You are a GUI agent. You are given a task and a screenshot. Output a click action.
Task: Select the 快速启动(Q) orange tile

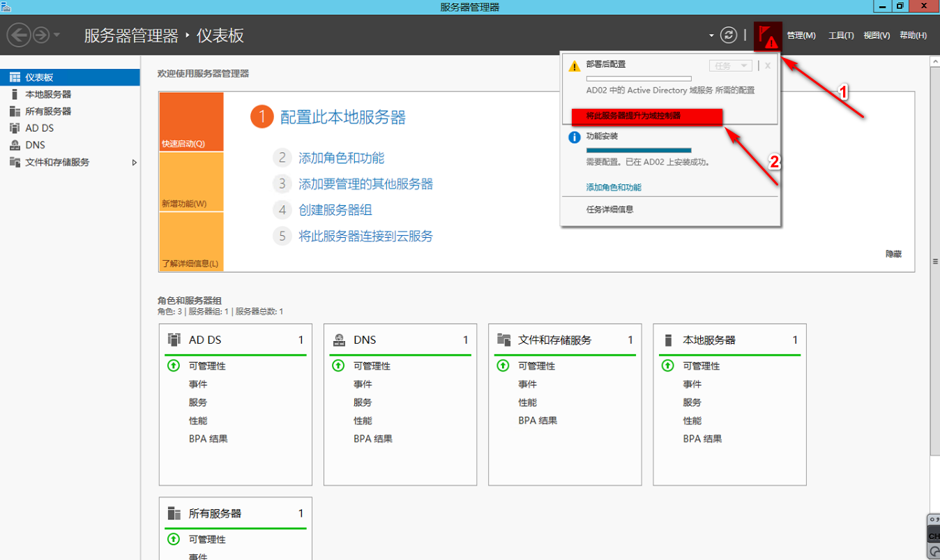click(191, 122)
